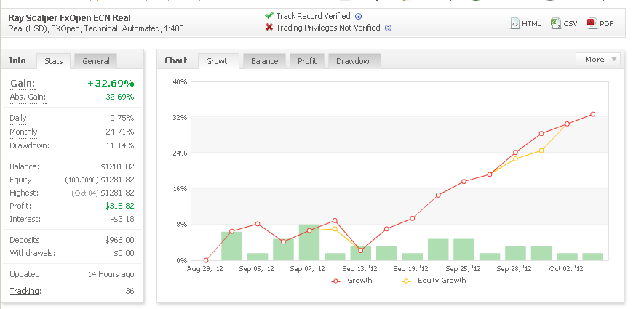Screen dimensions: 644x309
Task: Open the Balance chart tab
Action: [x=264, y=61]
